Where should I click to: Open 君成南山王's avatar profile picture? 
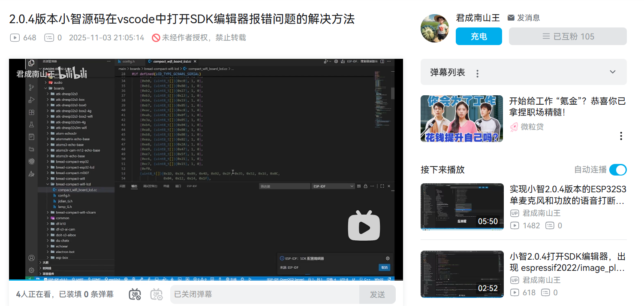pyautogui.click(x=435, y=28)
